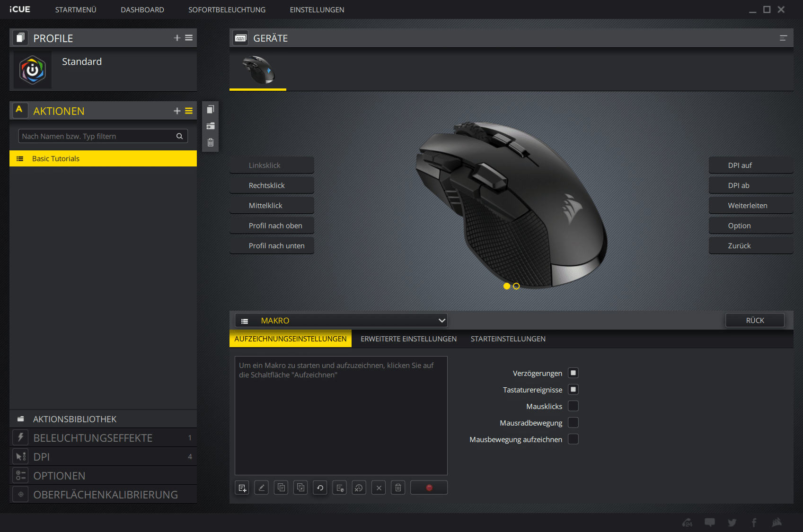This screenshot has height=532, width=803.
Task: Select the DPI auf mouse button
Action: click(750, 166)
